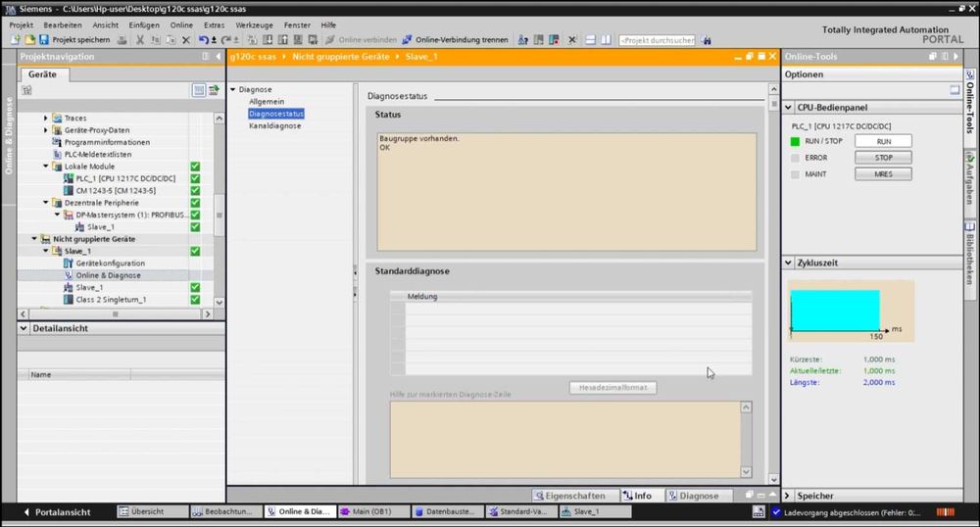Image resolution: width=980 pixels, height=527 pixels.
Task: Click the binoculars search icon
Action: 707,40
